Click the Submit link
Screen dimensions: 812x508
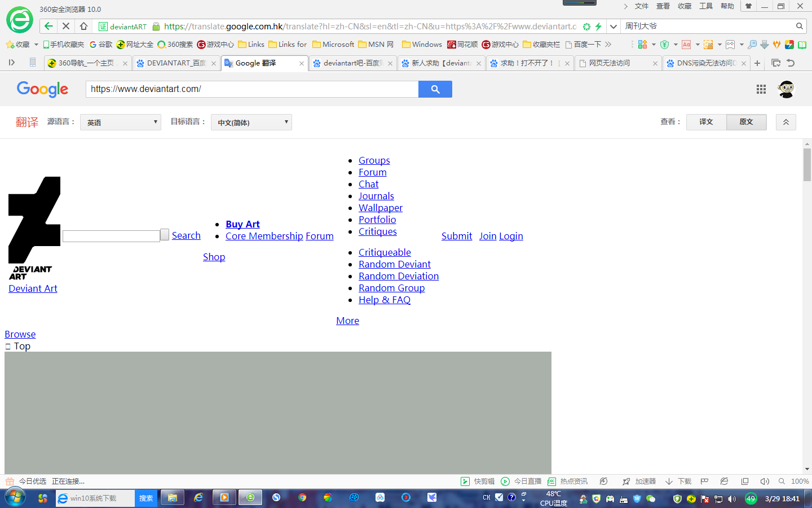point(457,236)
